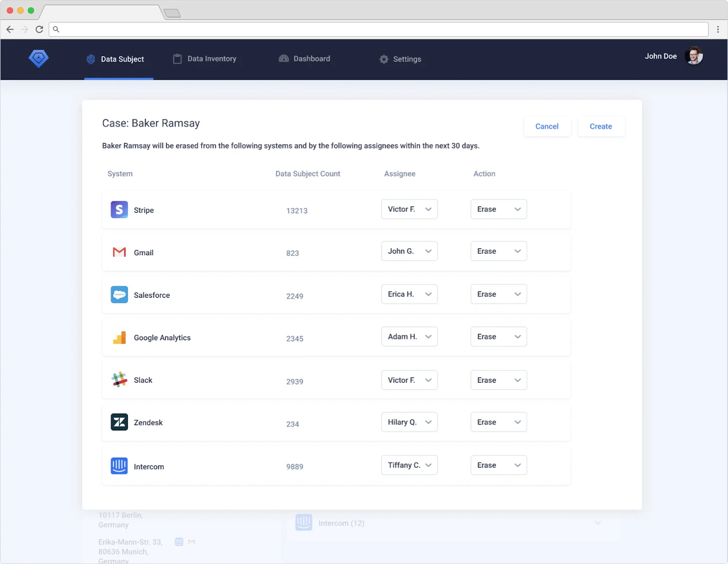Open the Intercom Erase action dropdown
728x564 pixels.
[x=499, y=465]
